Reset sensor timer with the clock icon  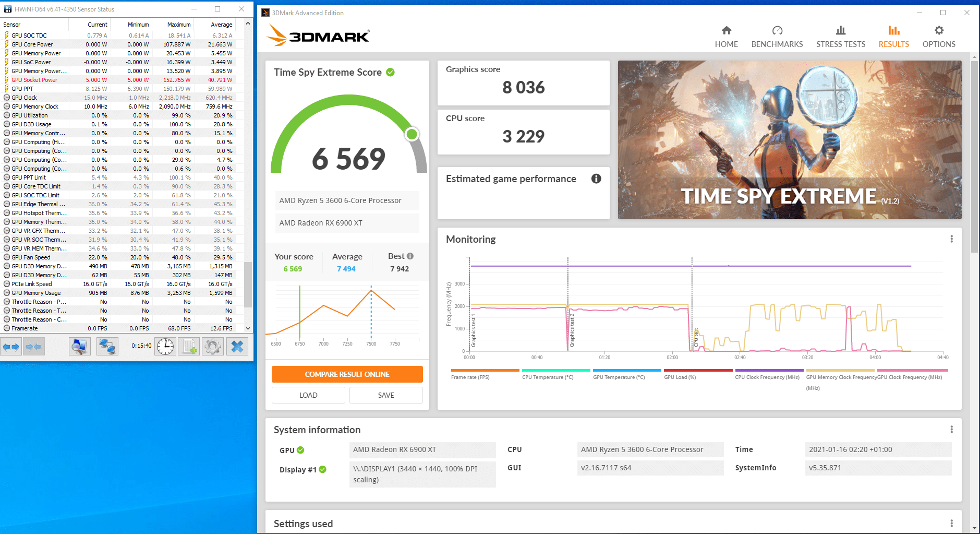[x=165, y=347]
